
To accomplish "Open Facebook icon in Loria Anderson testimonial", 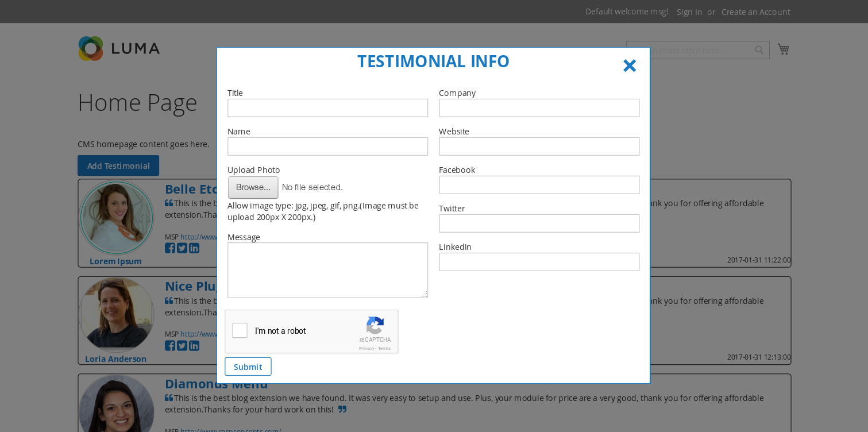I will (x=170, y=346).
